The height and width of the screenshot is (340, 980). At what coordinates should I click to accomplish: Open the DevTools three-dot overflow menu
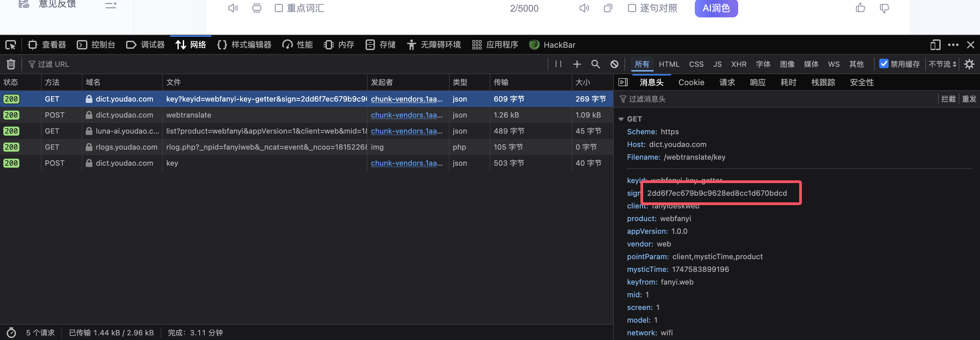[953, 45]
